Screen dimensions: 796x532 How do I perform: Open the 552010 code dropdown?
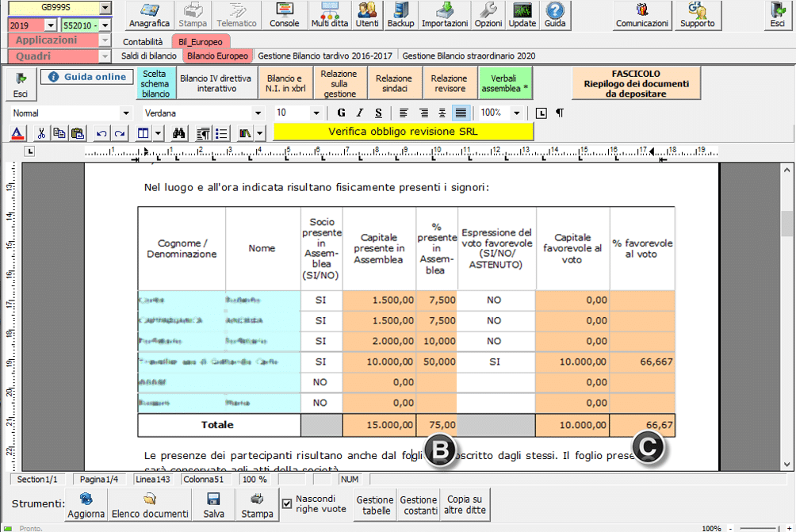(x=105, y=25)
